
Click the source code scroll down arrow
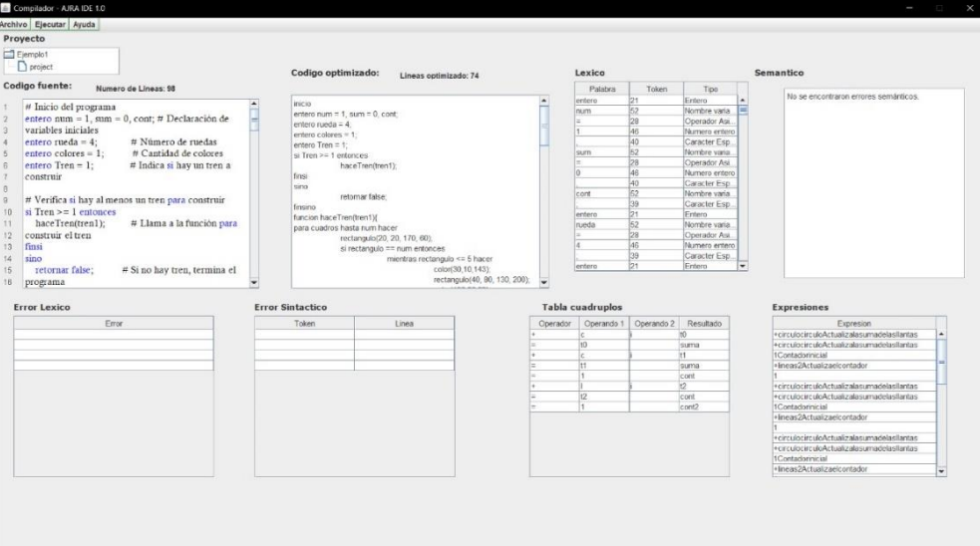point(254,283)
